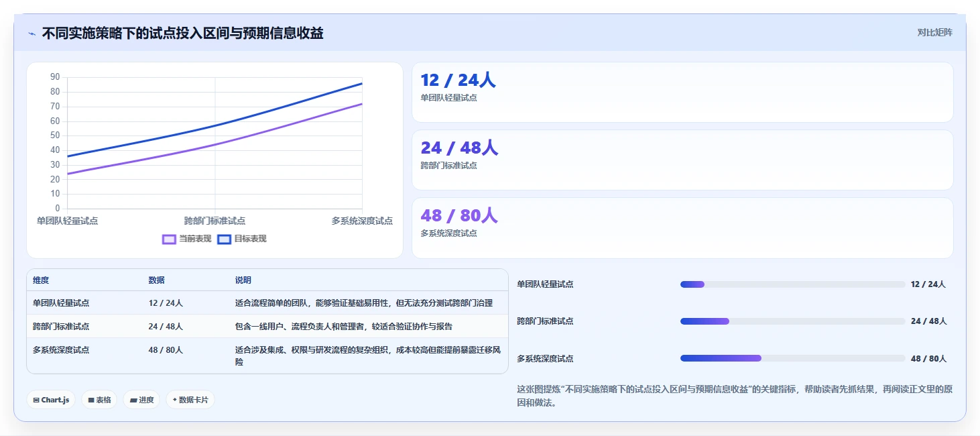Click progress label 多系统深度试点
The height and width of the screenshot is (436, 980).
click(545, 359)
